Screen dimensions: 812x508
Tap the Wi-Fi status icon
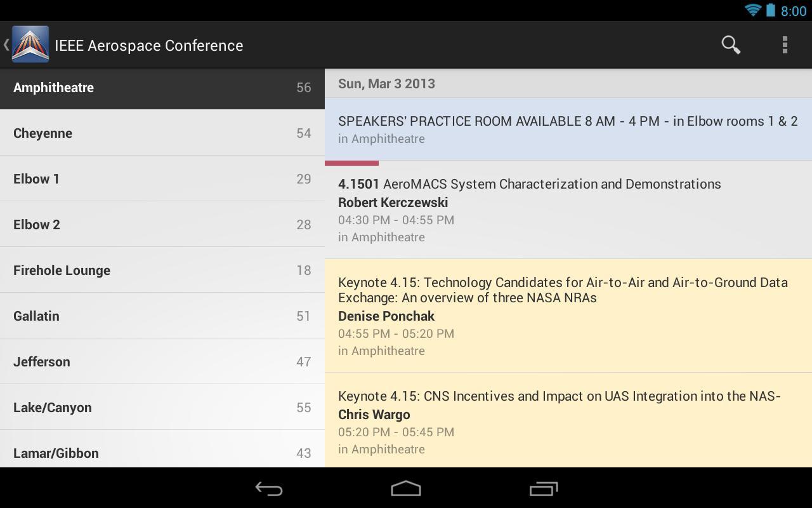click(x=753, y=10)
